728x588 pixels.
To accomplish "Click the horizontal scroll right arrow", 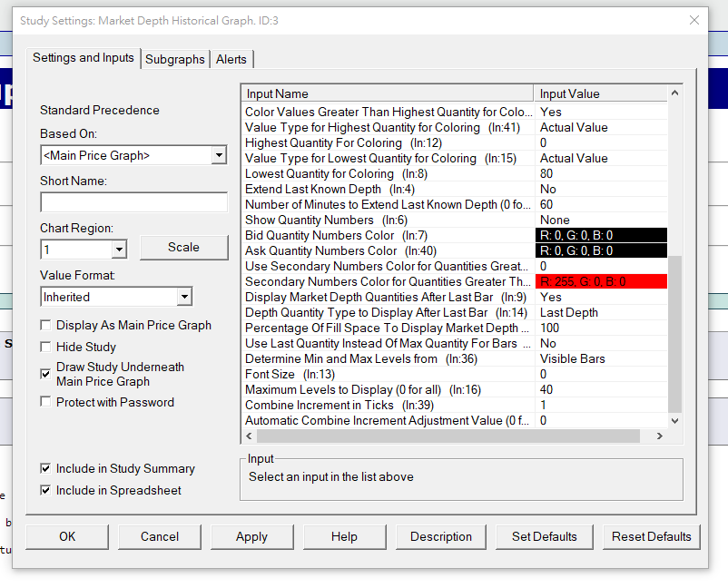I will point(660,436).
